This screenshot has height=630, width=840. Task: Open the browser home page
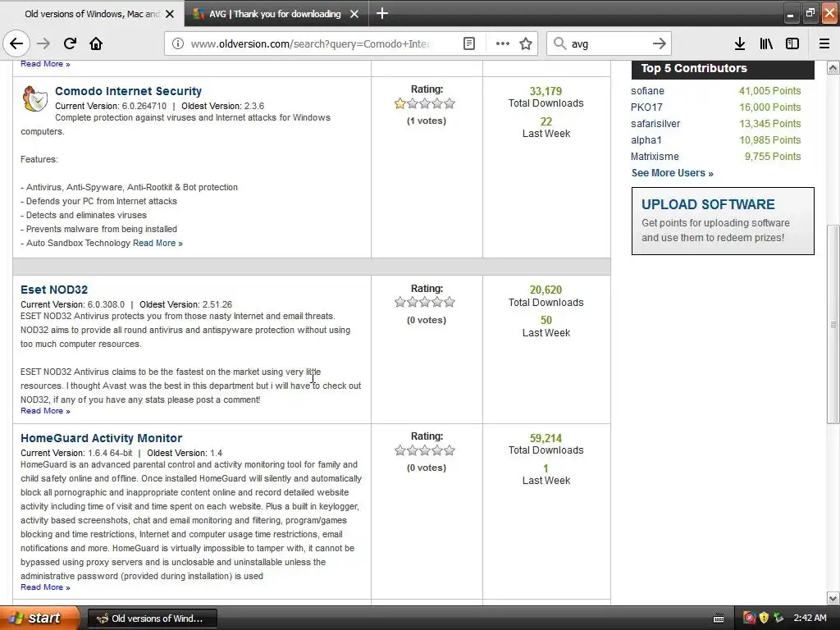pos(96,43)
